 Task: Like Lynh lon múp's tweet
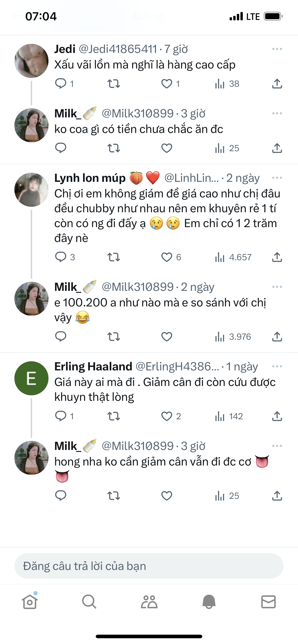click(167, 257)
